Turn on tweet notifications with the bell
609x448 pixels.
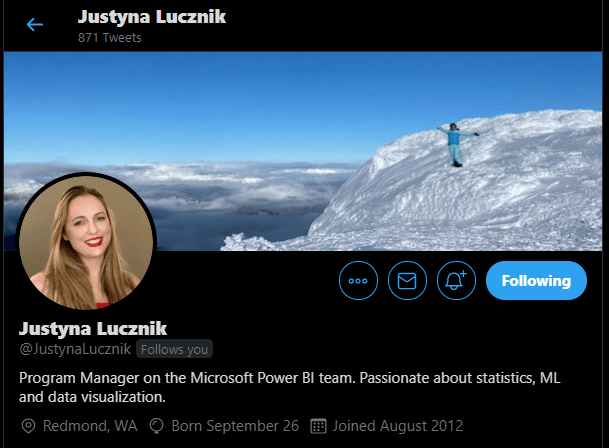456,281
